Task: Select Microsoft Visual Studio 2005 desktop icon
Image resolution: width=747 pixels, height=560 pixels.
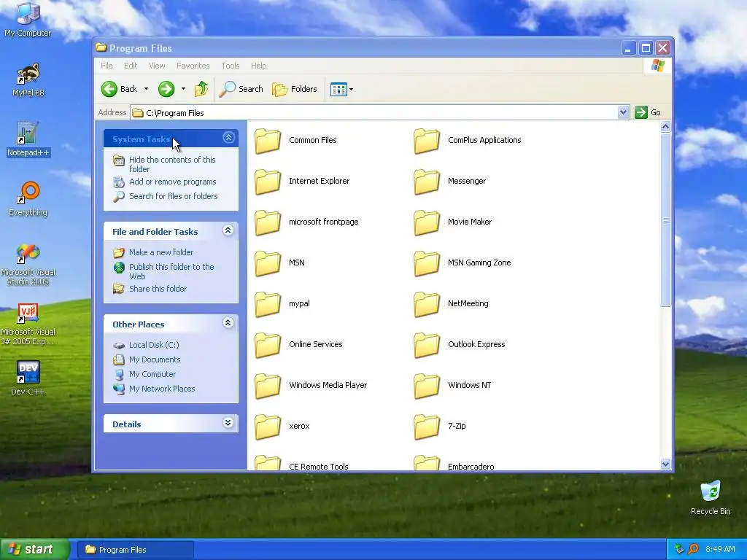Action: point(28,264)
